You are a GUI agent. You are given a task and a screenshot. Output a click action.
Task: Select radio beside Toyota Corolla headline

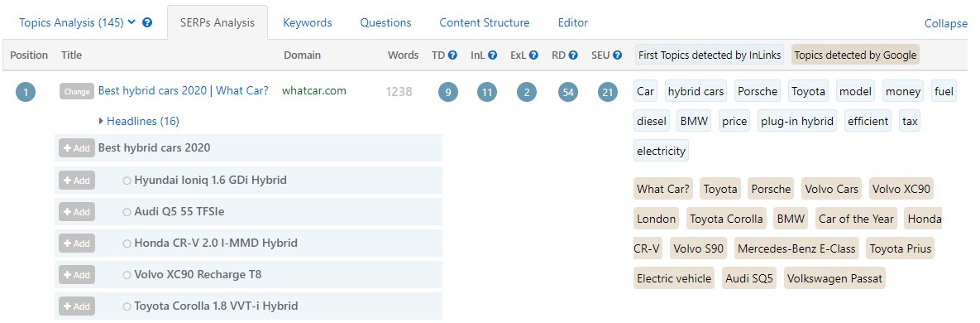pos(127,306)
